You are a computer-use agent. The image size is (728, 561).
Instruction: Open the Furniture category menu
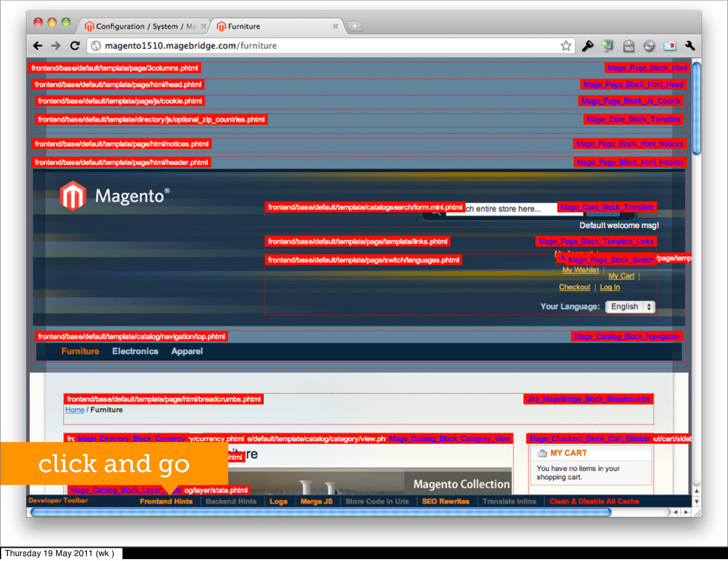80,352
